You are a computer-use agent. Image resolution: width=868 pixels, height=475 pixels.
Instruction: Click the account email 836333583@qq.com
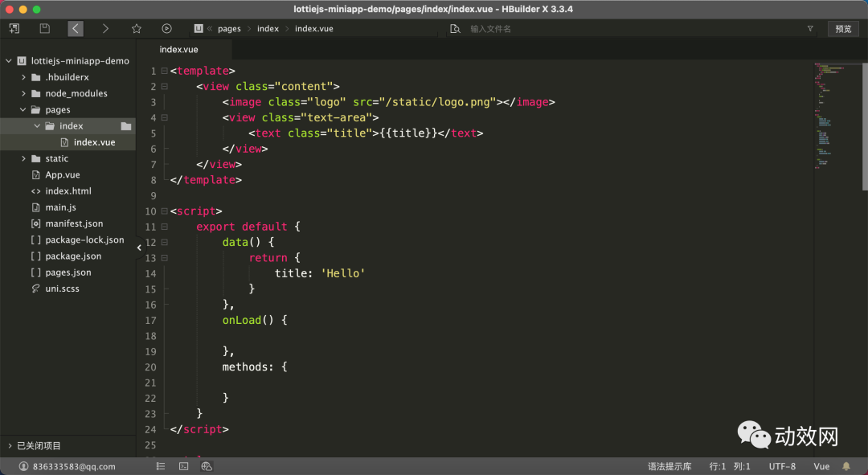74,467
